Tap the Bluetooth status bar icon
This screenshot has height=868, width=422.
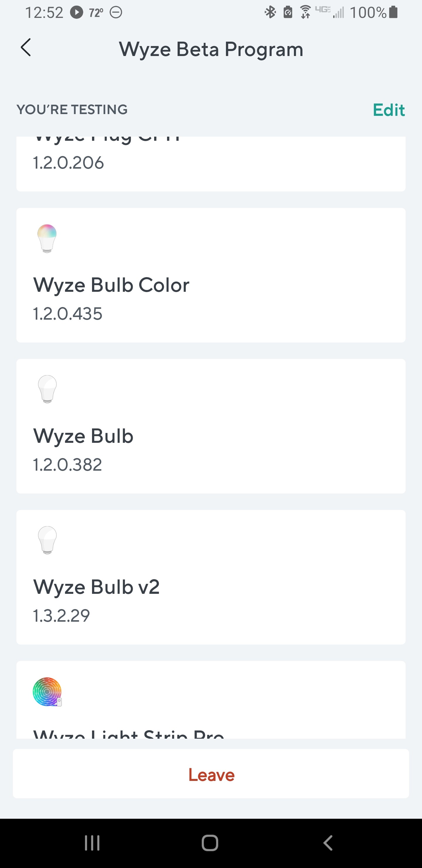pos(270,13)
